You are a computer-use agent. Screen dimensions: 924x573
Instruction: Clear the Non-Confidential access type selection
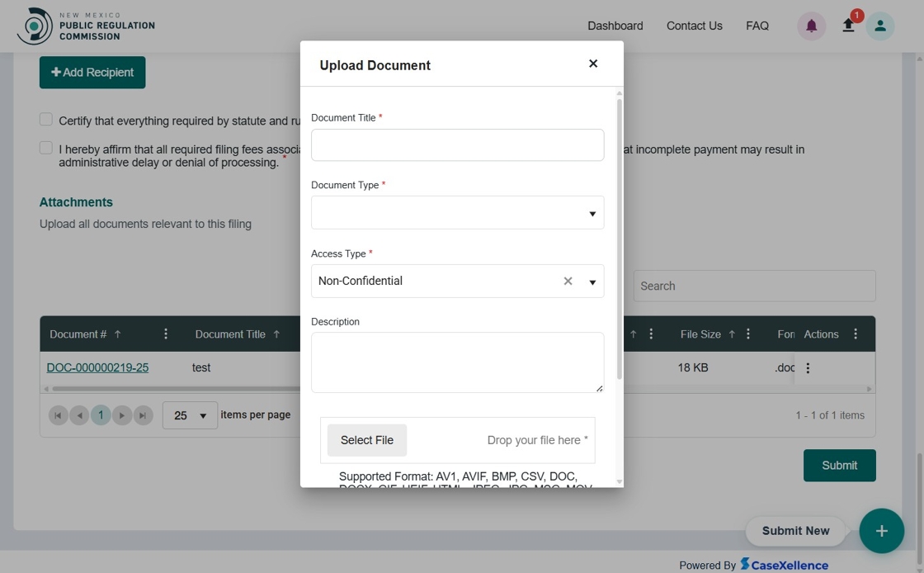click(568, 282)
